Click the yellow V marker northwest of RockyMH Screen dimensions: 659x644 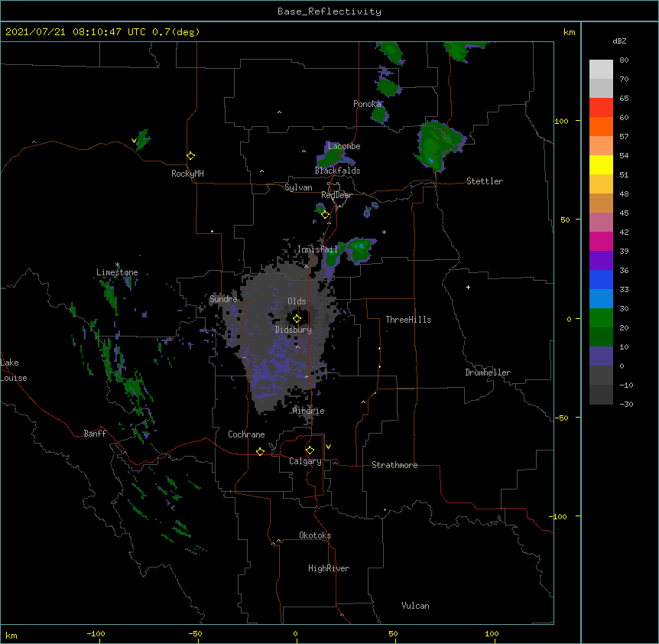point(134,141)
